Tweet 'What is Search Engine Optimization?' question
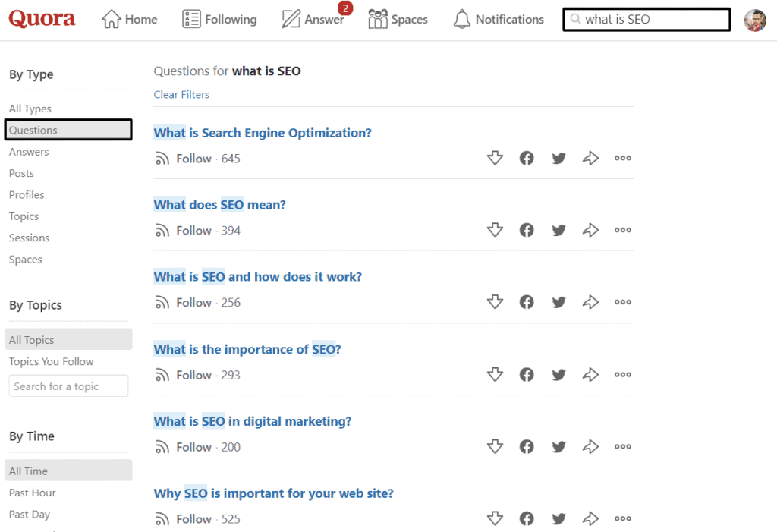 click(x=559, y=158)
